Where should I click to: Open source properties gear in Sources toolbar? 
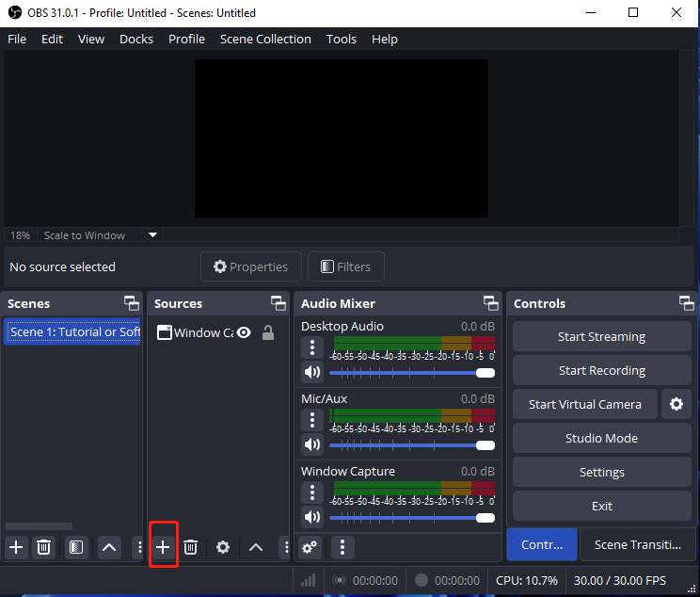tap(223, 547)
